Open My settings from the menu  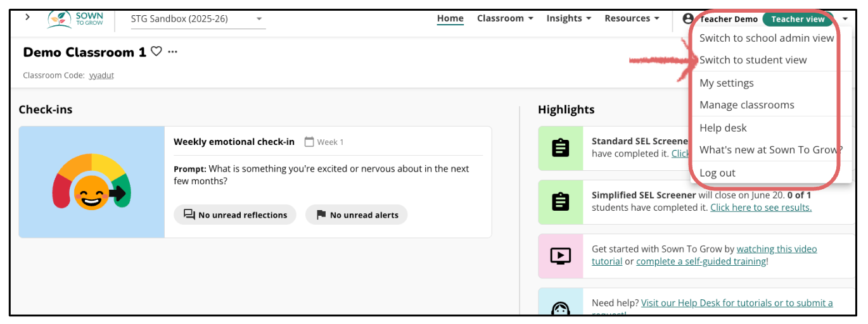[x=726, y=83]
